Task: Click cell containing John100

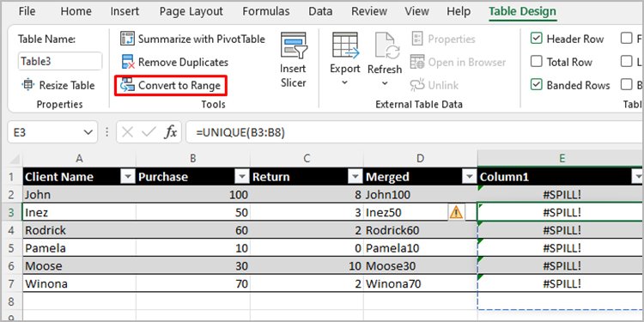Action: pyautogui.click(x=420, y=195)
